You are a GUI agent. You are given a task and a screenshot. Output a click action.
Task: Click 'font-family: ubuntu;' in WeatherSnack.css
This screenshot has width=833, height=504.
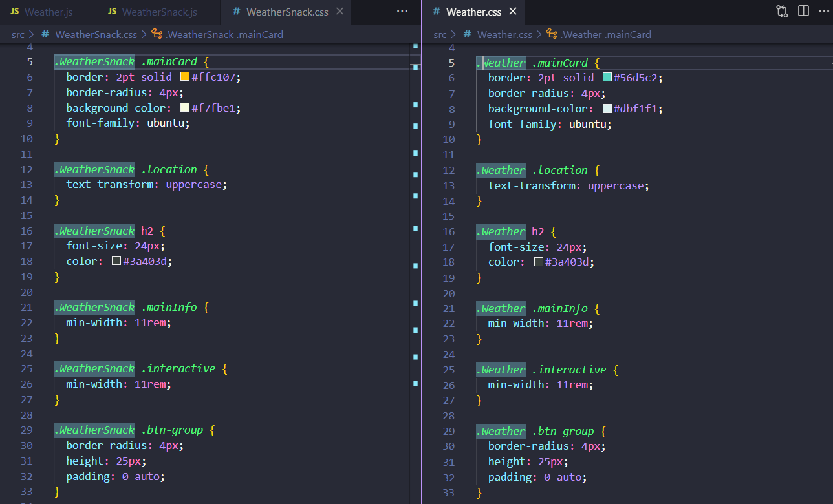click(x=128, y=123)
